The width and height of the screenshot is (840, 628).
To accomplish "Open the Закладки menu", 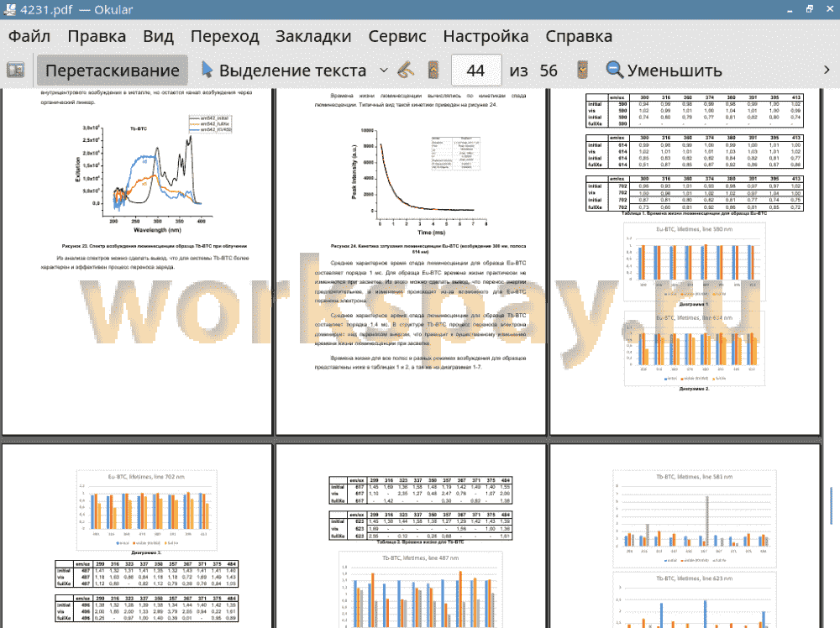I will 313,36.
